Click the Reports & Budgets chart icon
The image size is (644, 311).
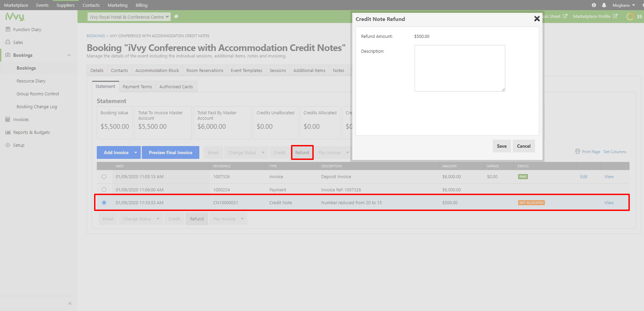point(8,132)
